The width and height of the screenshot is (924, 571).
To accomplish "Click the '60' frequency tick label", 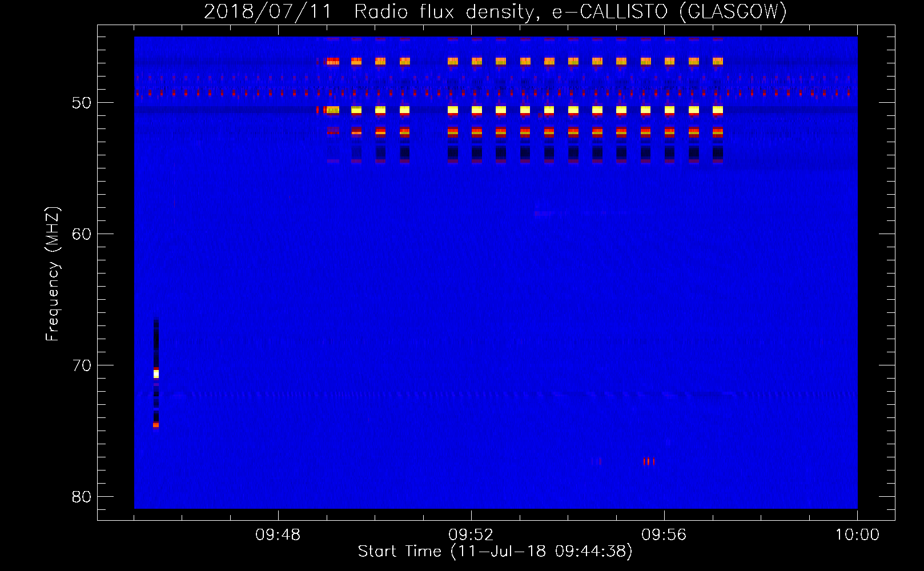I will pyautogui.click(x=82, y=234).
